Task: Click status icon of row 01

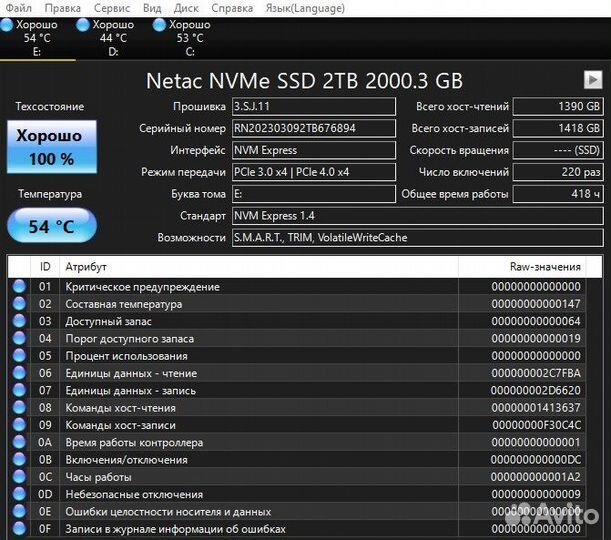Action: point(19,286)
